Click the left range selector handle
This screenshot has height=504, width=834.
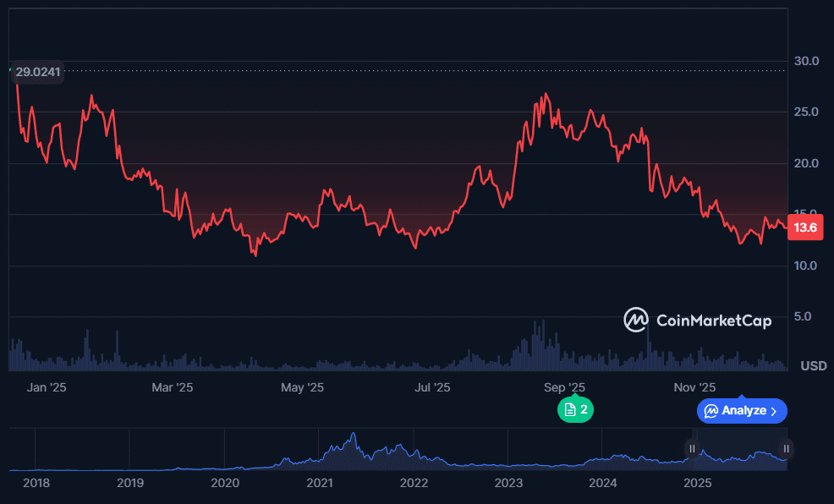click(x=692, y=449)
